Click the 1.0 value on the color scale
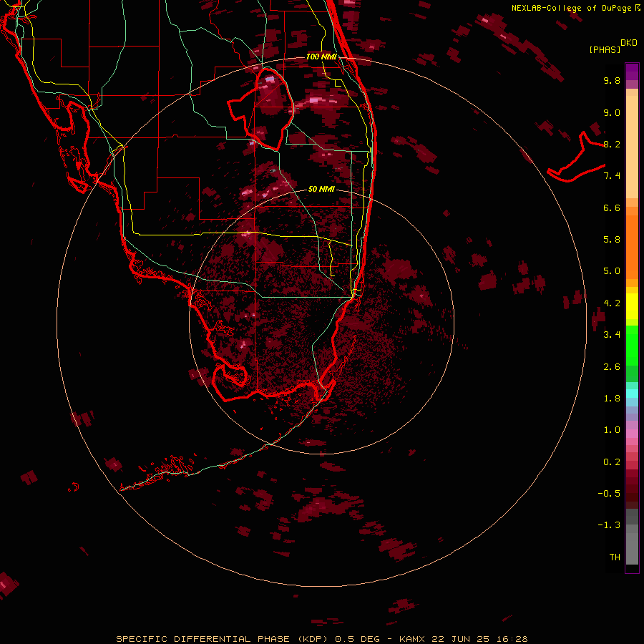Viewport: 644px width, 644px height. (612, 430)
